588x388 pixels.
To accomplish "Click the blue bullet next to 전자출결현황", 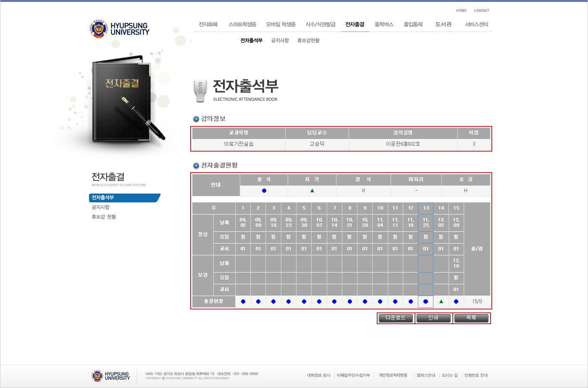I will click(196, 166).
